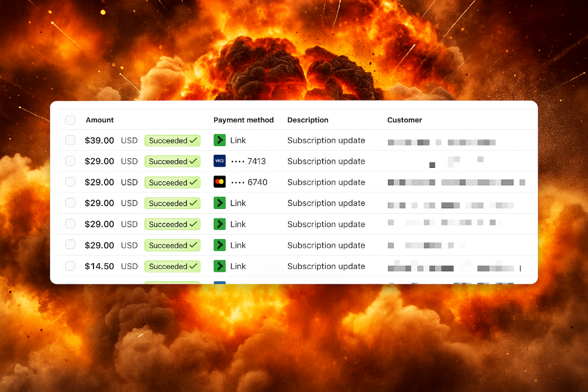Check the box for the $39.00 payment
This screenshot has width=588, height=392.
pos(71,140)
